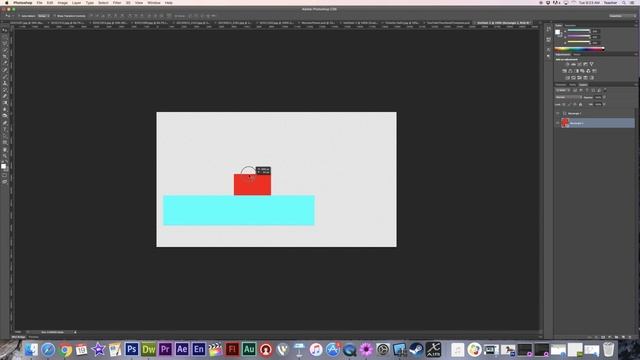Click the foreground color swatch in Color panel
Viewport: 640px width, 360px height.
558,32
